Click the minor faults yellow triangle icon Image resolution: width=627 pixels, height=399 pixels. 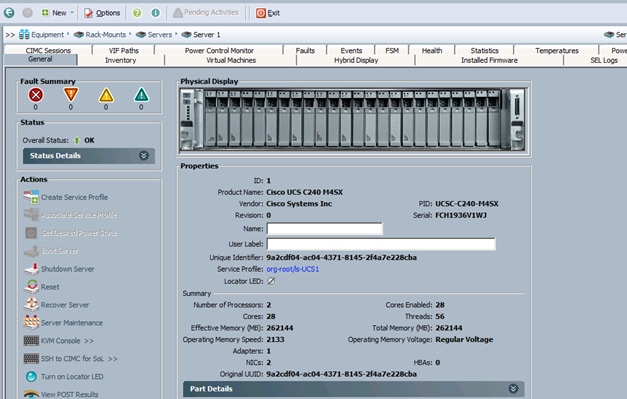click(106, 95)
